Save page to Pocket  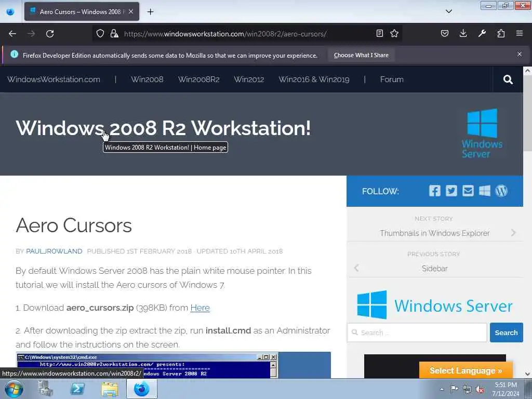[x=445, y=33]
